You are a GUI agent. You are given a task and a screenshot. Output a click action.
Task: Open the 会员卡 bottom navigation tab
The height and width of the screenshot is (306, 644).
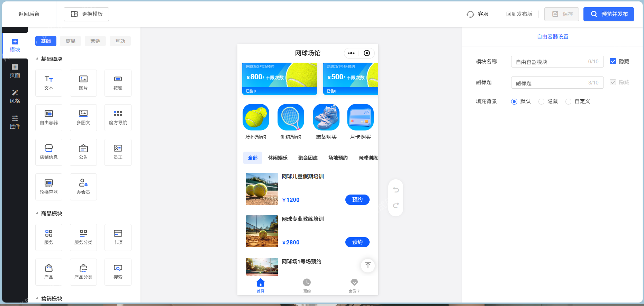(354, 286)
